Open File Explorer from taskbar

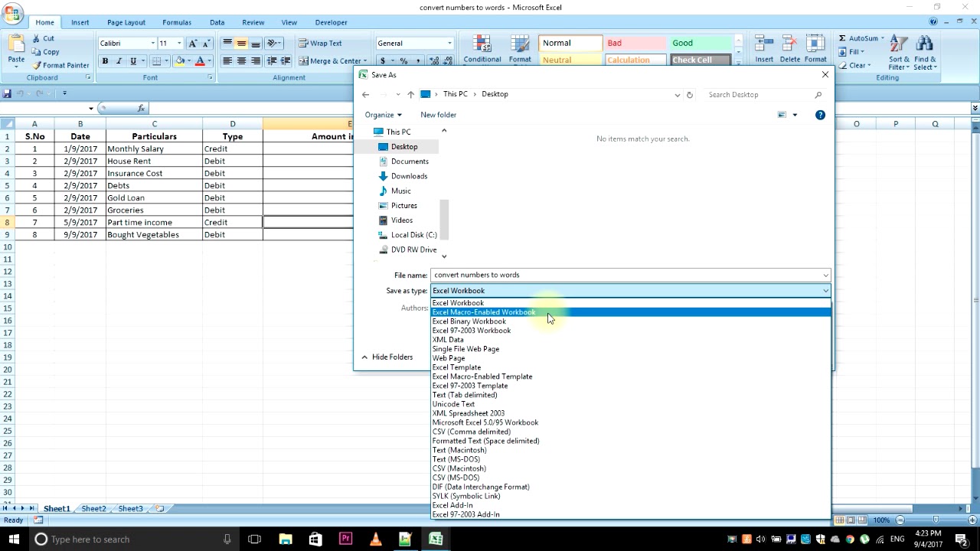[x=285, y=540]
